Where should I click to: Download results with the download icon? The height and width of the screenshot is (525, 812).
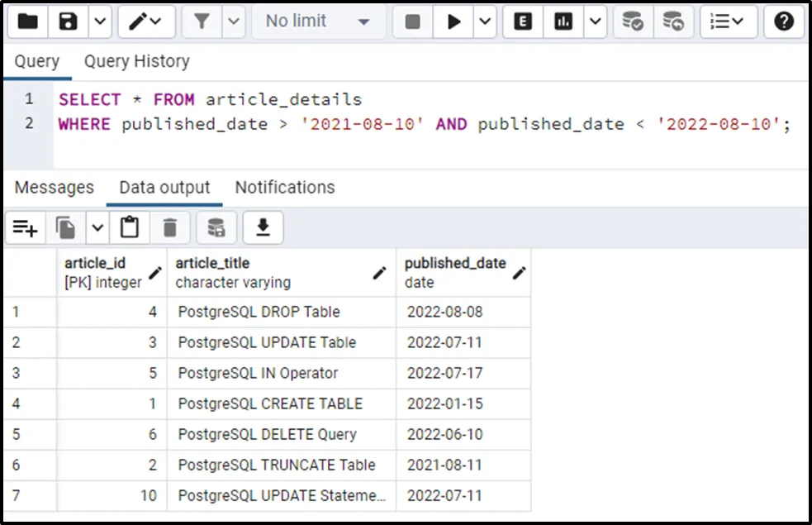tap(263, 227)
